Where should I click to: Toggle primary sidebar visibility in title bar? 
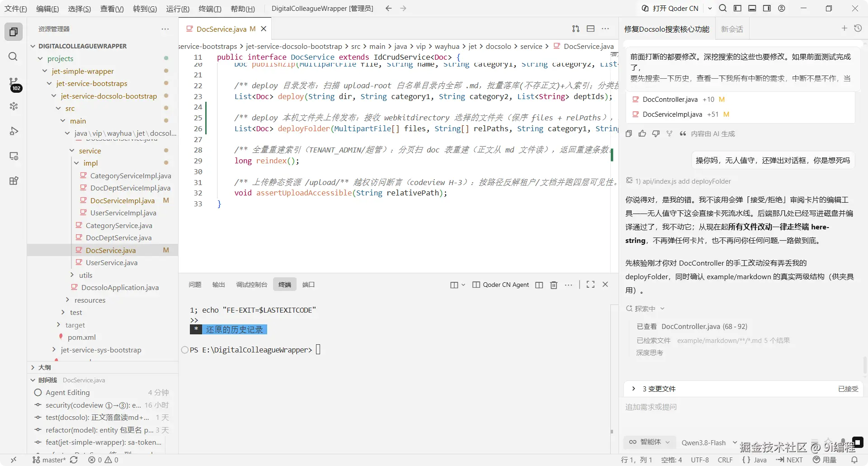[x=737, y=8]
